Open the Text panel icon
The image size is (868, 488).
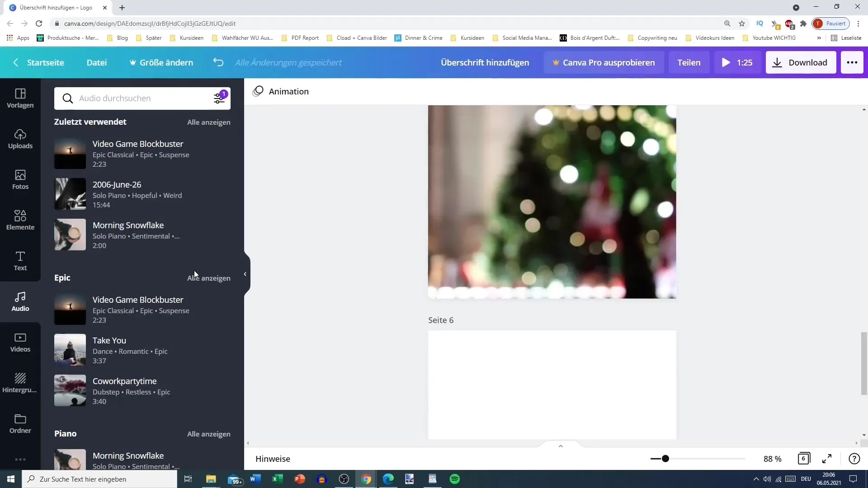(x=20, y=260)
